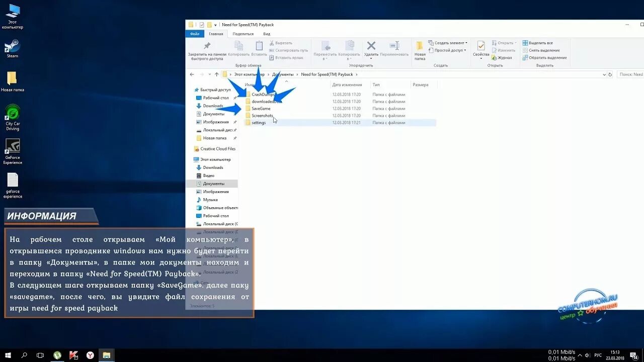Click the search box Поиск field
644x362 pixels.
tap(630, 74)
